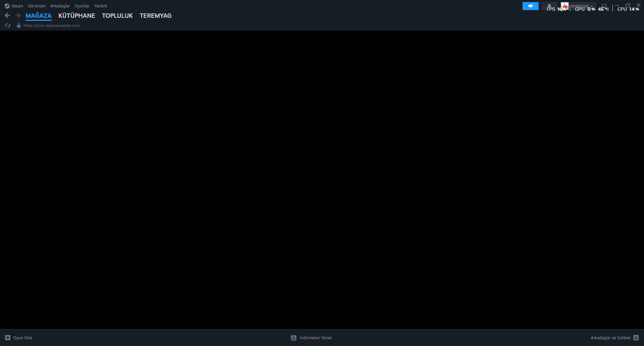Open the notifications bell
Image resolution: width=644 pixels, height=346 pixels.
[x=549, y=6]
